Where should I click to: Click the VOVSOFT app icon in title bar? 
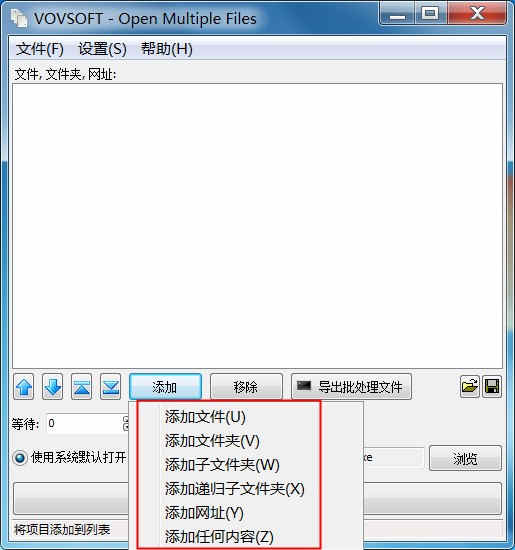pos(19,18)
